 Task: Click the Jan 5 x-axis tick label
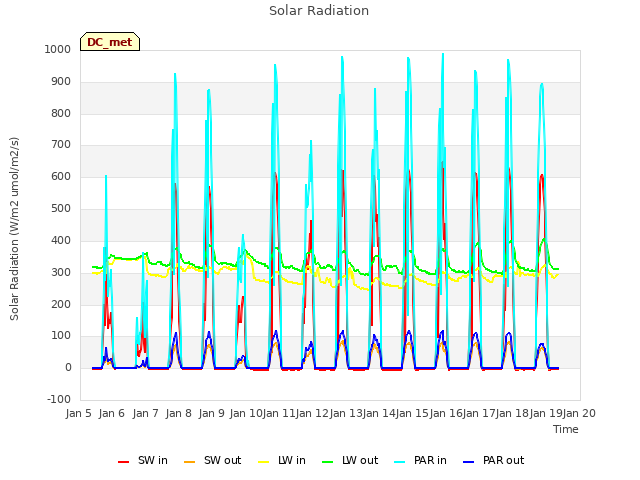click(78, 413)
